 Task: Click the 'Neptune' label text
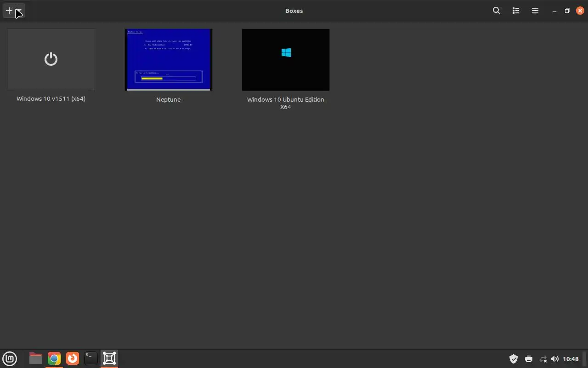click(168, 99)
